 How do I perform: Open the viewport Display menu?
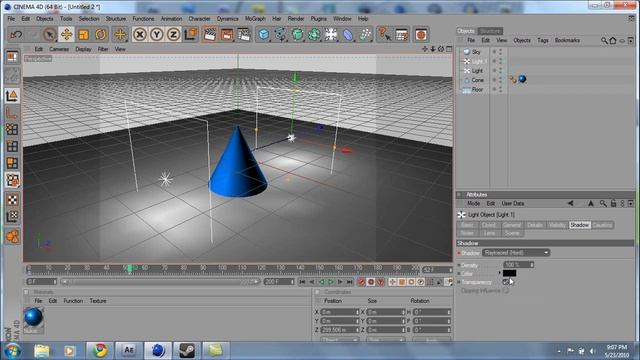(83, 49)
